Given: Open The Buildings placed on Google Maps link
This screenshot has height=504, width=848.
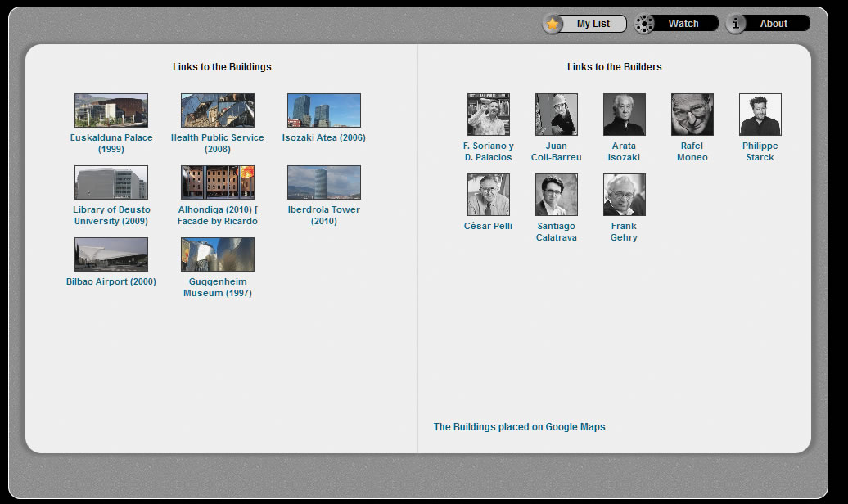Looking at the screenshot, I should click(519, 426).
